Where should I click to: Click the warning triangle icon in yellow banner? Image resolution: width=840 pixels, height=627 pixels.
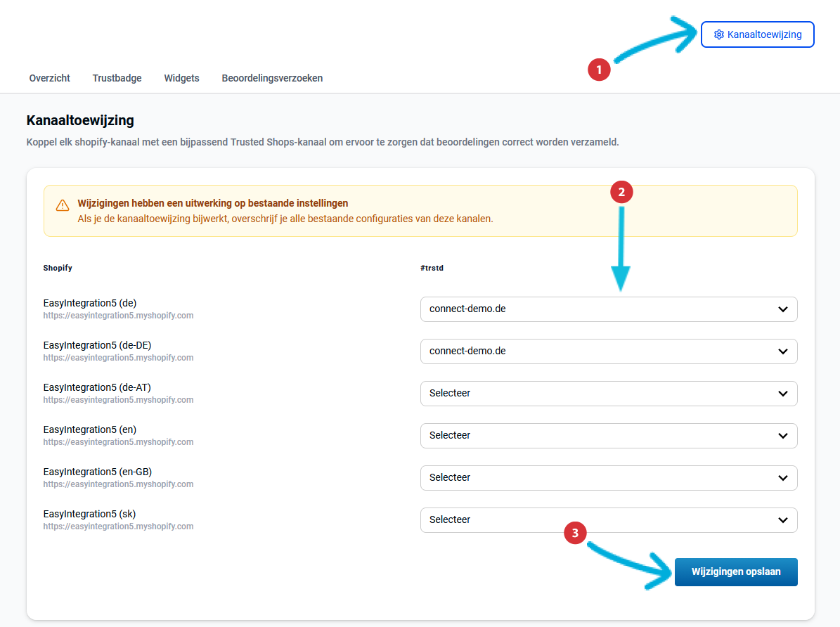click(63, 205)
